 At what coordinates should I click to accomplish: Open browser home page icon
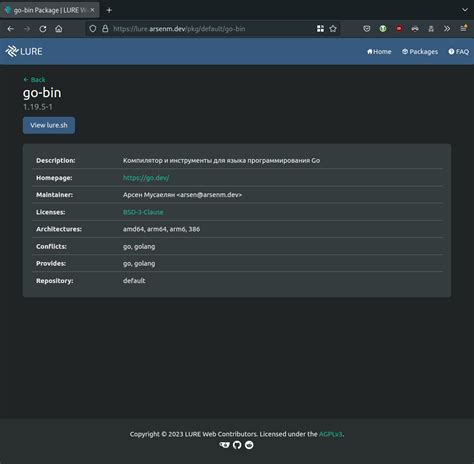click(59, 29)
